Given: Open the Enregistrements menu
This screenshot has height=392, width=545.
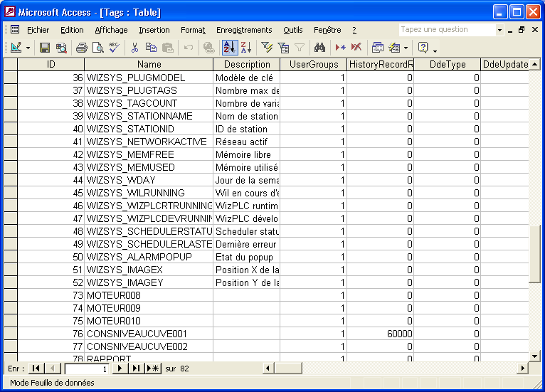Looking at the screenshot, I should (244, 30).
